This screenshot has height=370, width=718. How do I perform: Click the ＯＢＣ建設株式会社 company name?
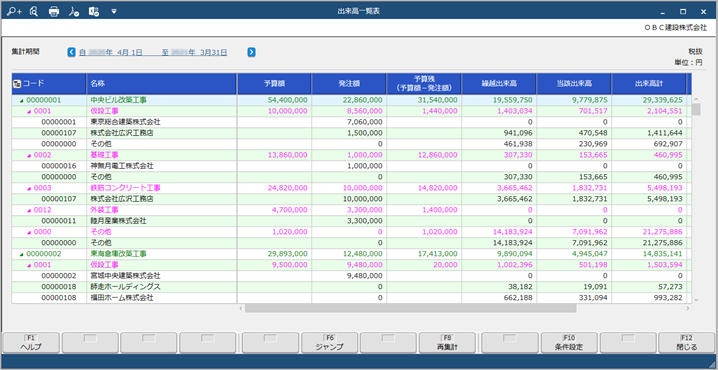pyautogui.click(x=675, y=27)
